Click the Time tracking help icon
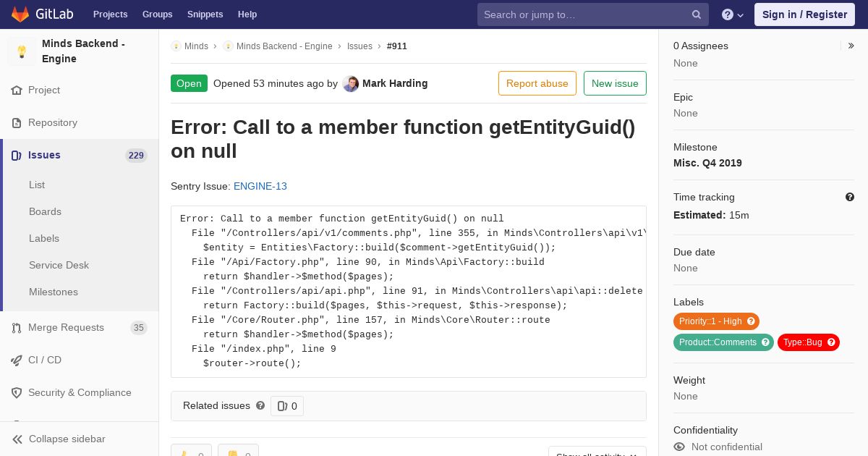The image size is (868, 456). pos(850,197)
